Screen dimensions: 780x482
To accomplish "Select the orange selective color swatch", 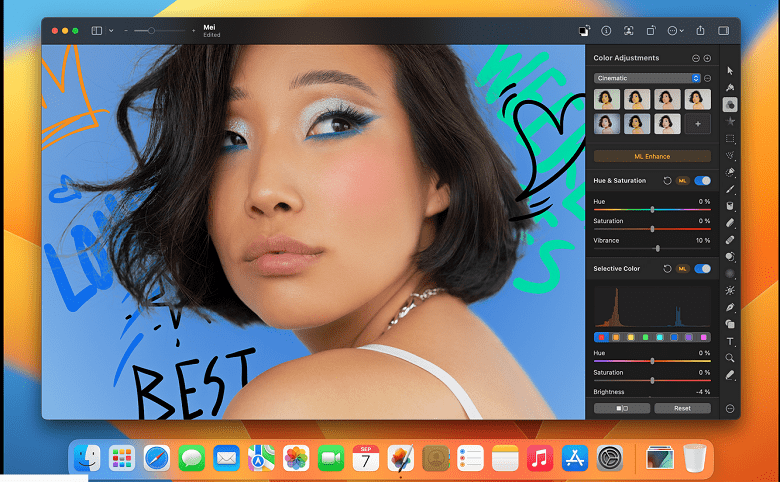I will click(616, 337).
